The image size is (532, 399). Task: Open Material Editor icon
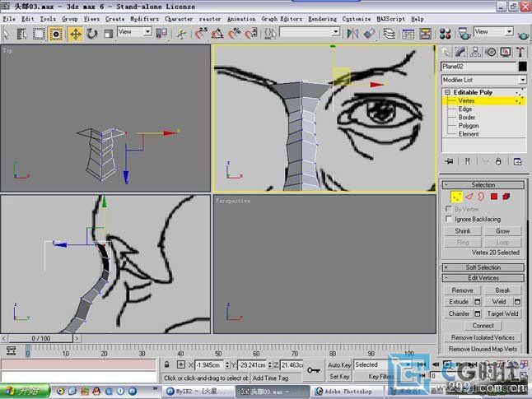pyautogui.click(x=445, y=34)
